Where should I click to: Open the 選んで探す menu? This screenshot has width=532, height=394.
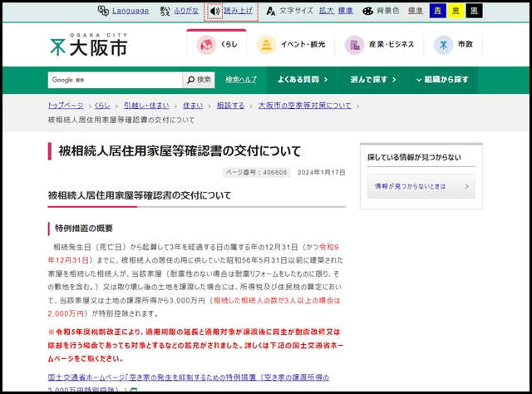tap(372, 80)
